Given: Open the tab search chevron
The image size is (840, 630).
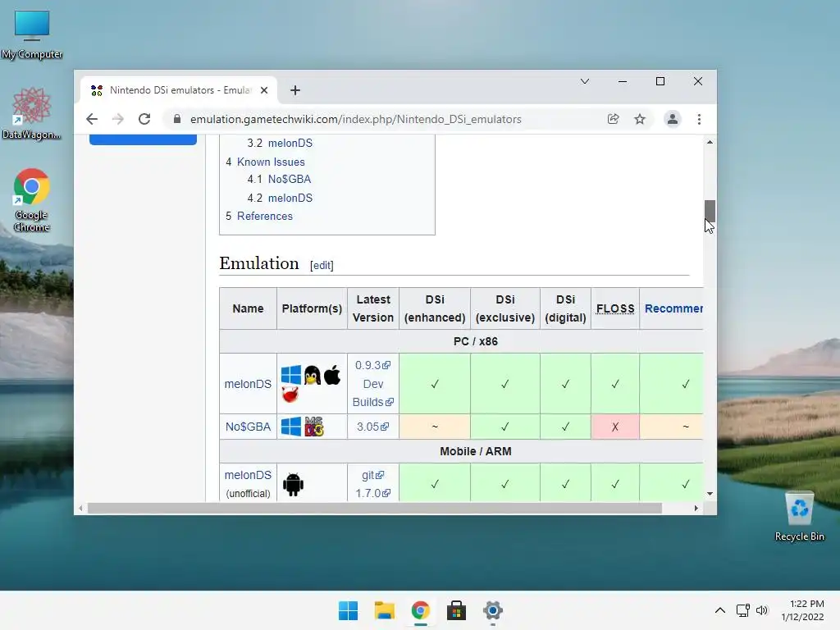Looking at the screenshot, I should (x=584, y=81).
